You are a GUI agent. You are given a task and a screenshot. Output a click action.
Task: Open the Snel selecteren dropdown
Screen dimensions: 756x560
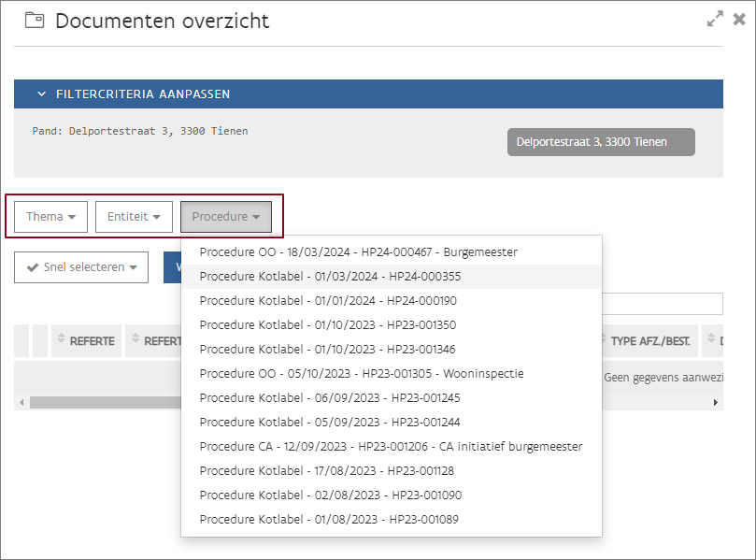pos(81,267)
